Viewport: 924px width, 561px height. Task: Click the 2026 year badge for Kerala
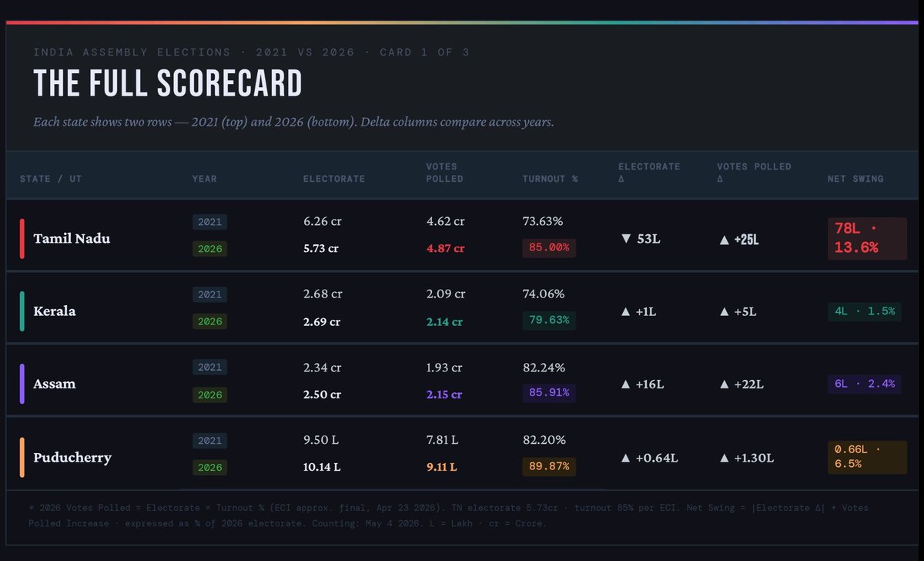[x=209, y=321]
